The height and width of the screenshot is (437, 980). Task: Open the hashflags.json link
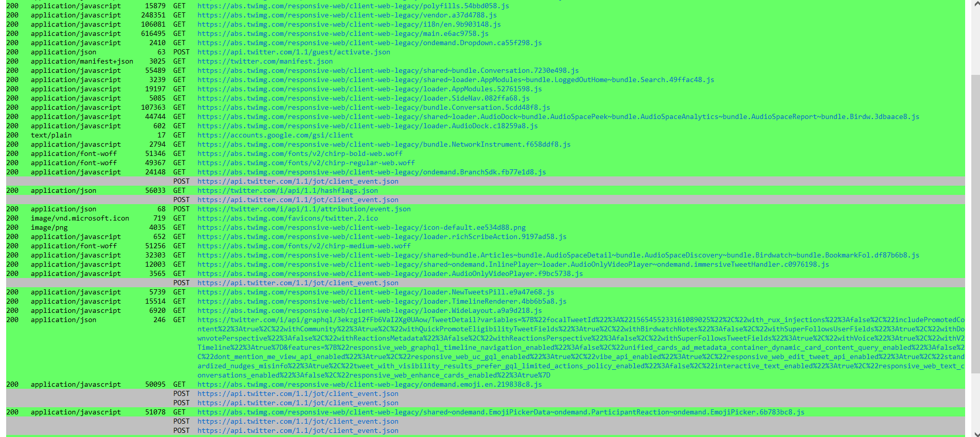coord(288,190)
